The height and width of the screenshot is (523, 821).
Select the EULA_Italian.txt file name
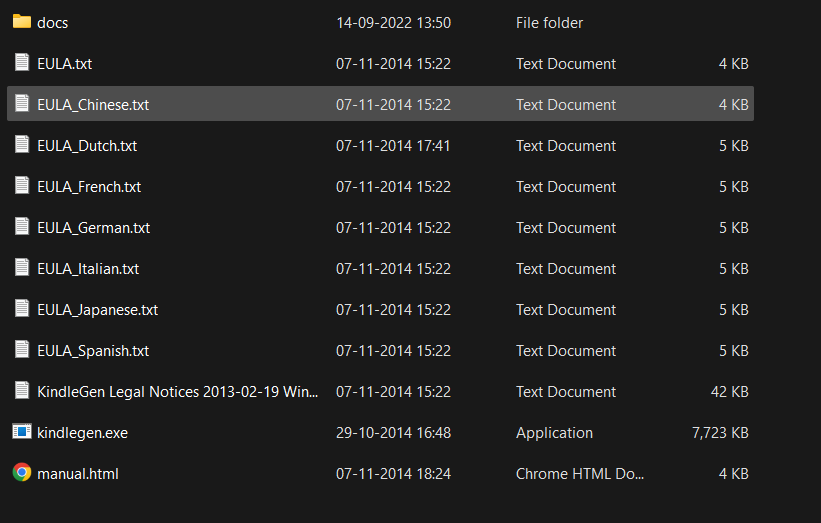[x=88, y=269]
